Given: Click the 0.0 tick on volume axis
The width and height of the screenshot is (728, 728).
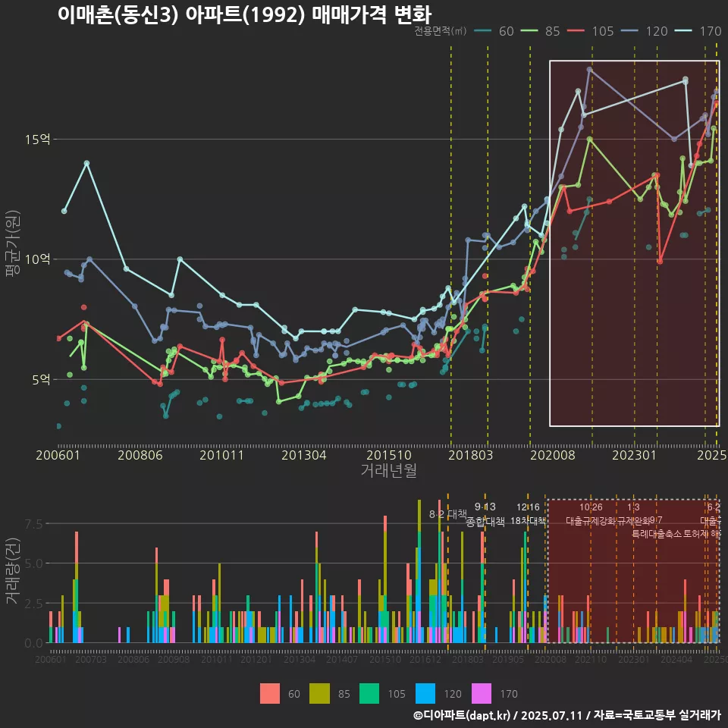Looking at the screenshot, I should (33, 643).
